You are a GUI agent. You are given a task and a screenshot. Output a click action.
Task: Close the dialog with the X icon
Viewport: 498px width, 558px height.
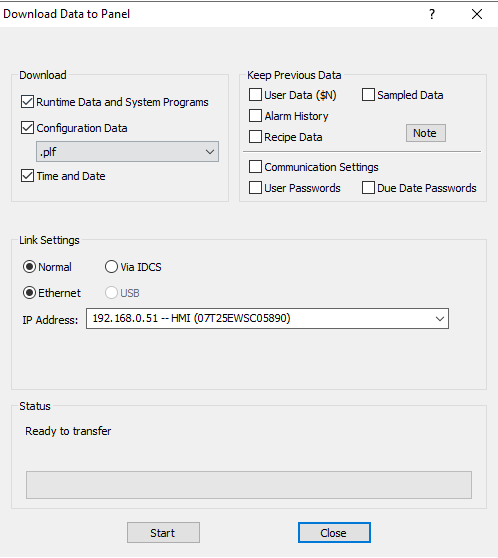pyautogui.click(x=477, y=14)
